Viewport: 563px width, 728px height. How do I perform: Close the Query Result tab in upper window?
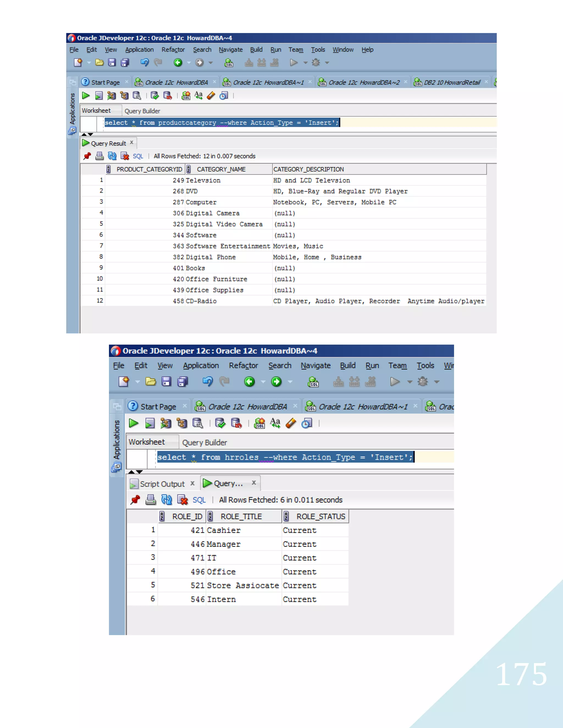(x=132, y=142)
